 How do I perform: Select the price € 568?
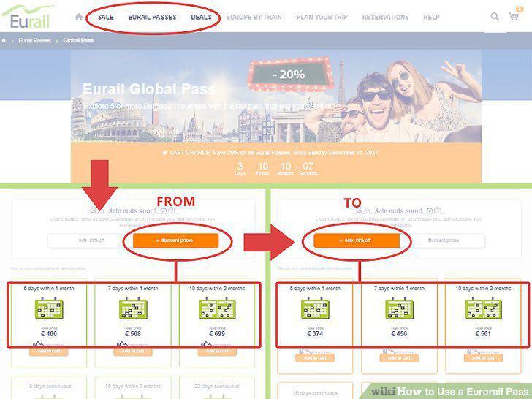[133, 334]
